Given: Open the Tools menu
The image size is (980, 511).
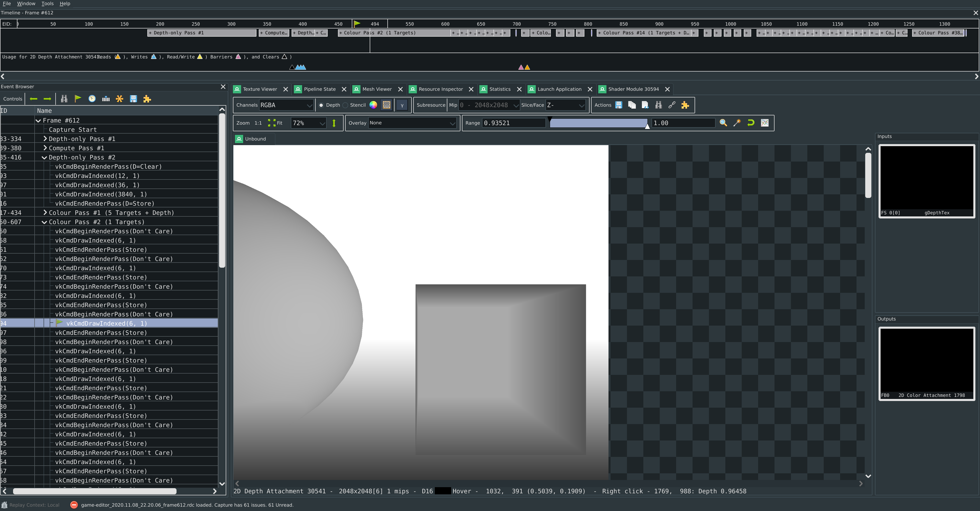Looking at the screenshot, I should [x=47, y=3].
